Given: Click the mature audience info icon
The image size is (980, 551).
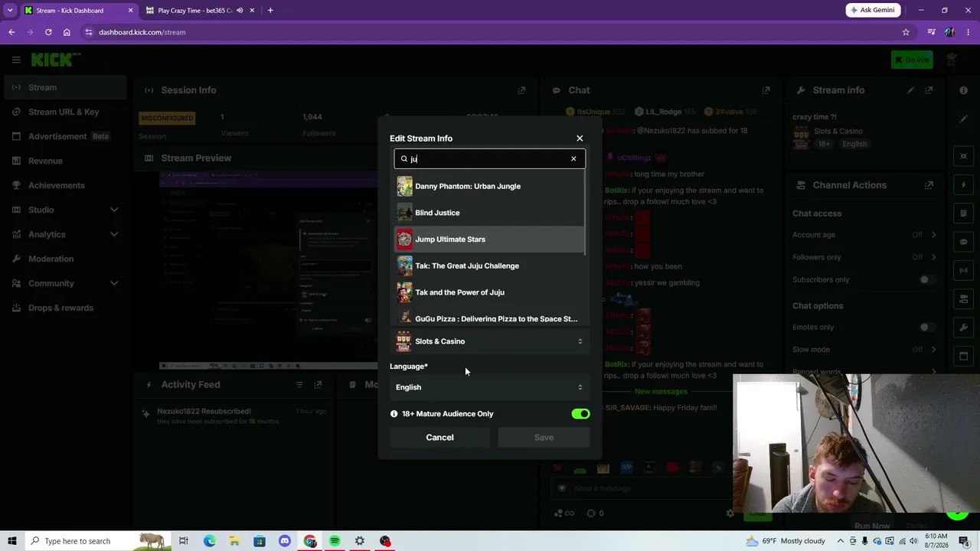Looking at the screenshot, I should click(x=394, y=414).
